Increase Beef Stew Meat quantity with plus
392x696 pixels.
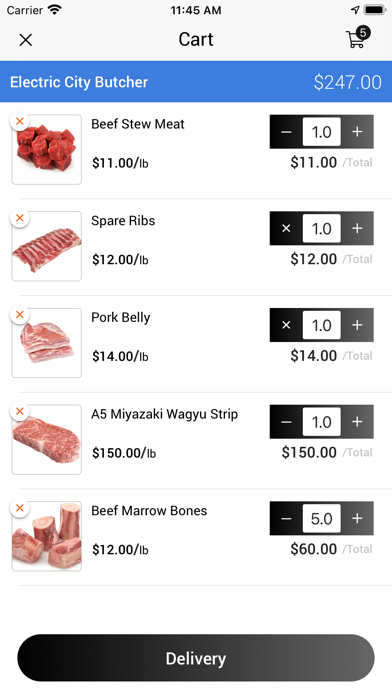pos(357,132)
